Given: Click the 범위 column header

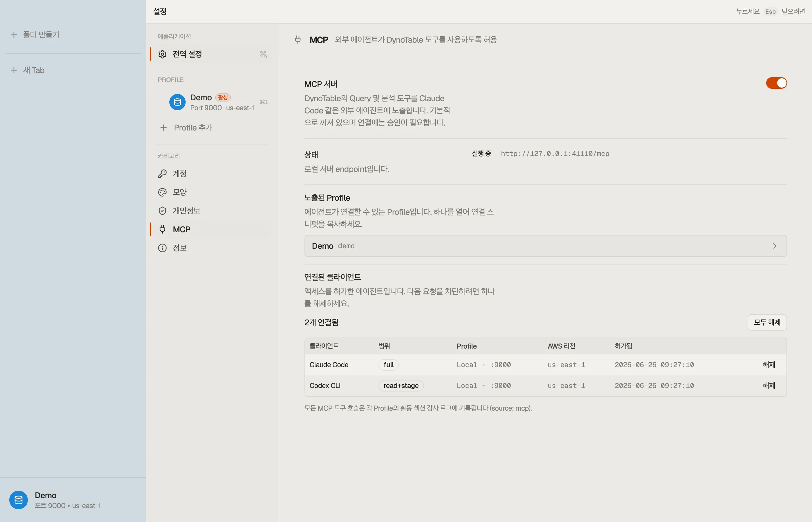Looking at the screenshot, I should (x=384, y=346).
